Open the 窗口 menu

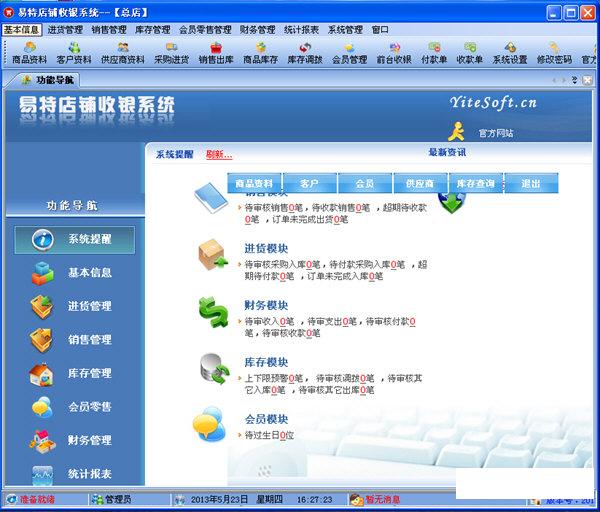tap(380, 29)
